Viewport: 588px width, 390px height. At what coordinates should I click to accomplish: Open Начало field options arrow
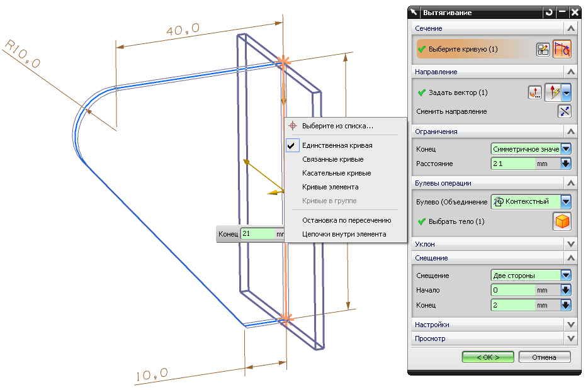tap(566, 290)
